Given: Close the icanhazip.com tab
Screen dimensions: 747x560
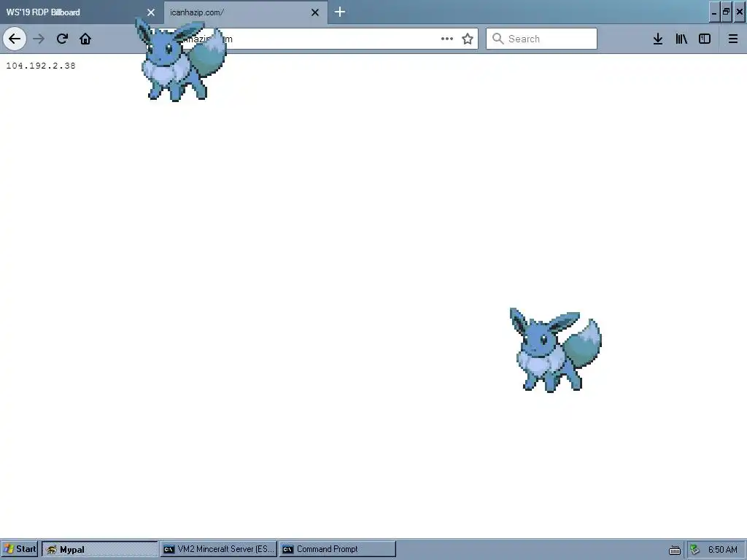Looking at the screenshot, I should point(315,12).
